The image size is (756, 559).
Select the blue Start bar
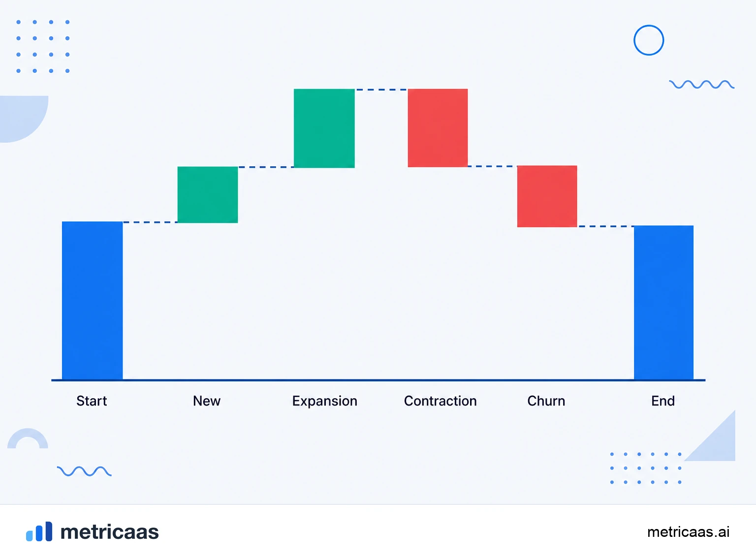tap(92, 301)
